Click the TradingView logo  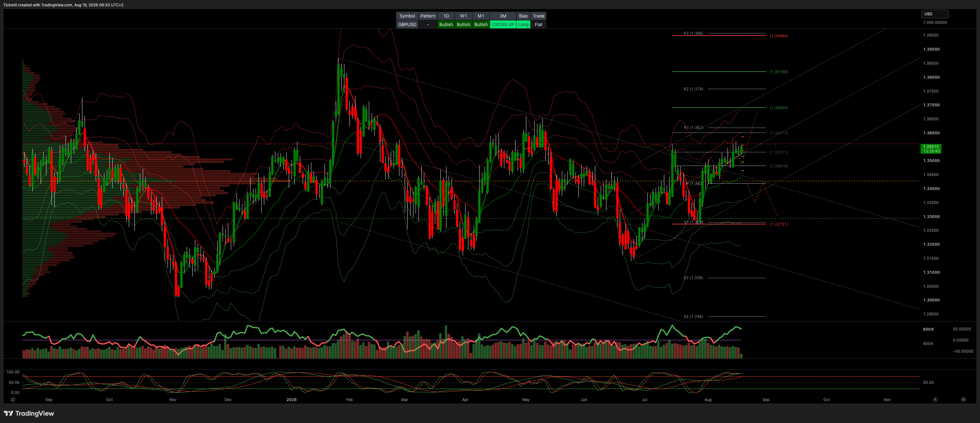coord(29,413)
